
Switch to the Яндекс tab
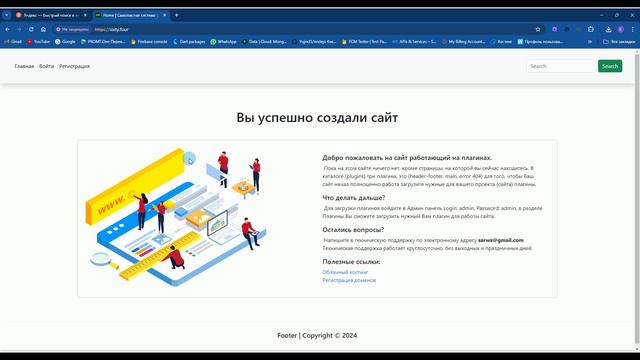pyautogui.click(x=51, y=15)
